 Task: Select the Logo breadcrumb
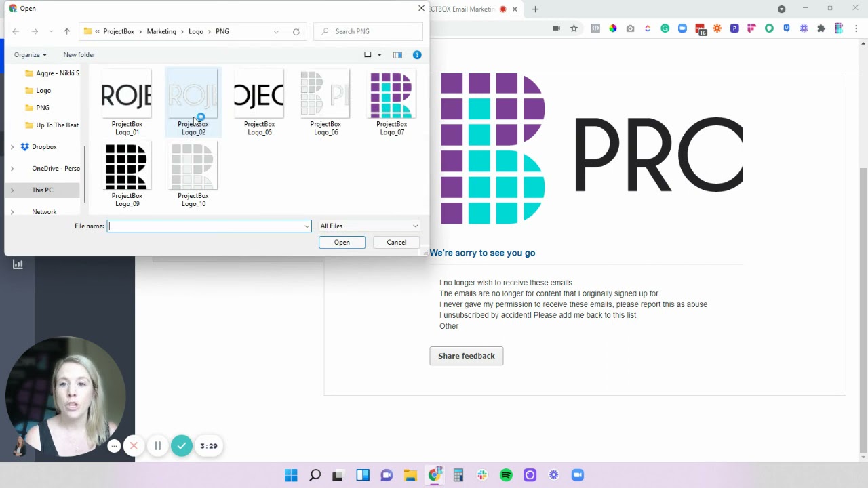tap(196, 31)
